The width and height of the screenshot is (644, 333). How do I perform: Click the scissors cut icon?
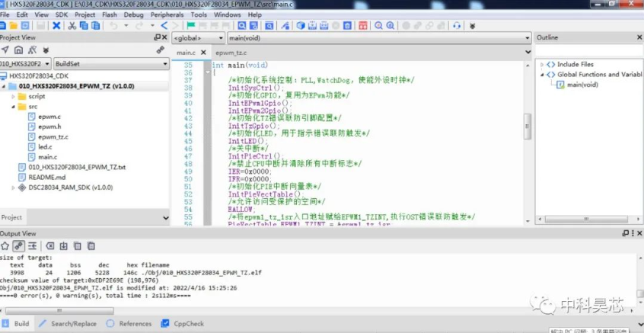[72, 26]
